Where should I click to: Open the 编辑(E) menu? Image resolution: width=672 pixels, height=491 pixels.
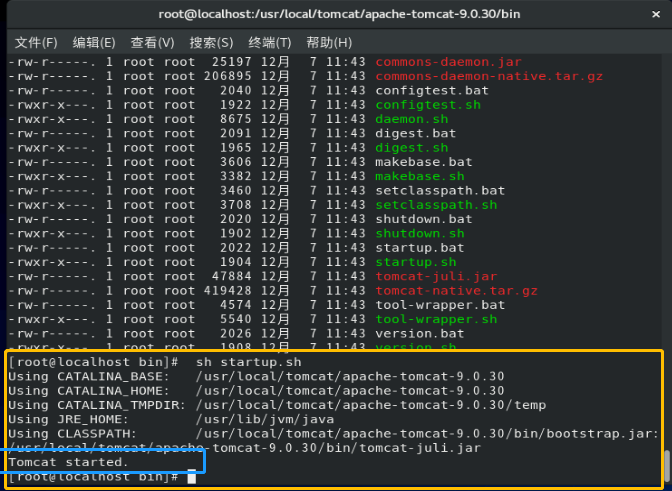(x=94, y=42)
